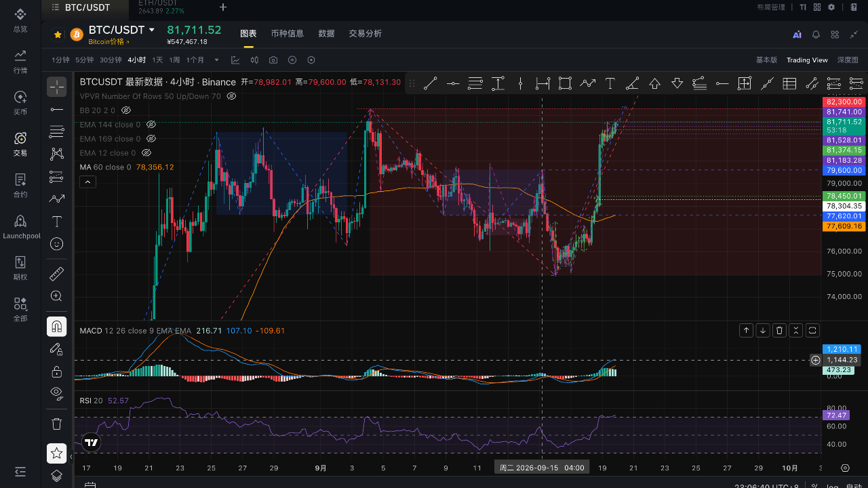Open the emoji sticker tool
Image resolution: width=868 pixels, height=488 pixels.
(x=57, y=244)
